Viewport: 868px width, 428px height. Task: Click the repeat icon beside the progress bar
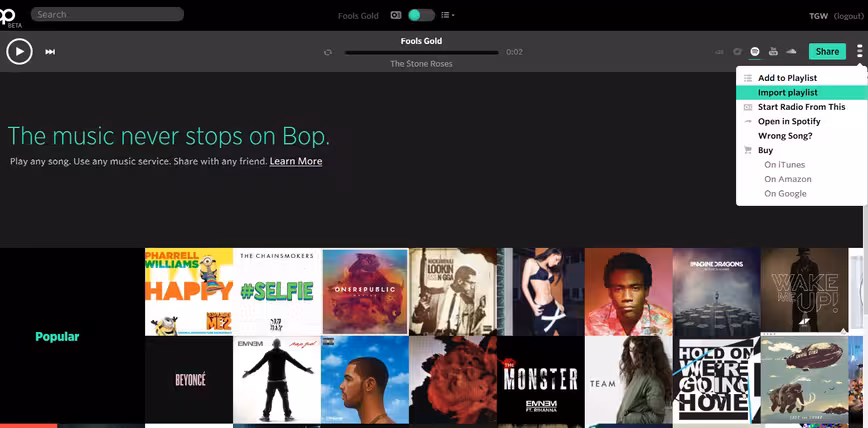coord(328,52)
